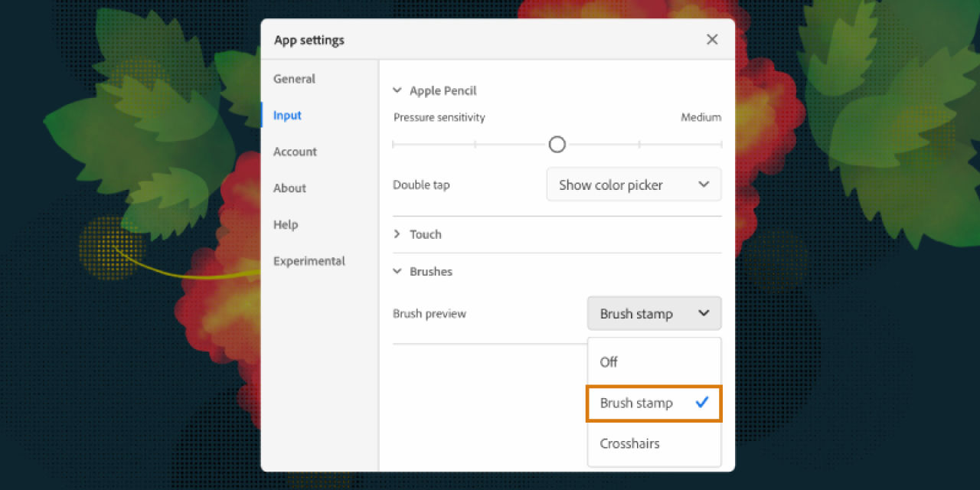Click the Medium sensitivity label
The height and width of the screenshot is (490, 980).
[701, 116]
